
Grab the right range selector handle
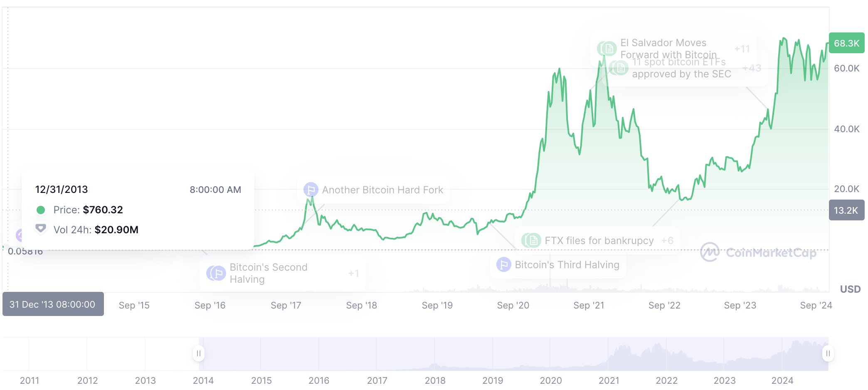828,353
